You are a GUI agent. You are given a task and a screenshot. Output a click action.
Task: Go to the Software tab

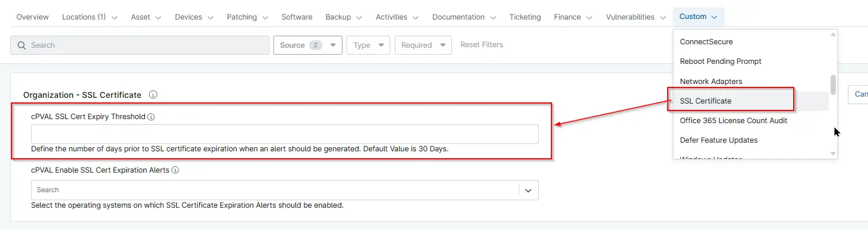[x=297, y=17]
